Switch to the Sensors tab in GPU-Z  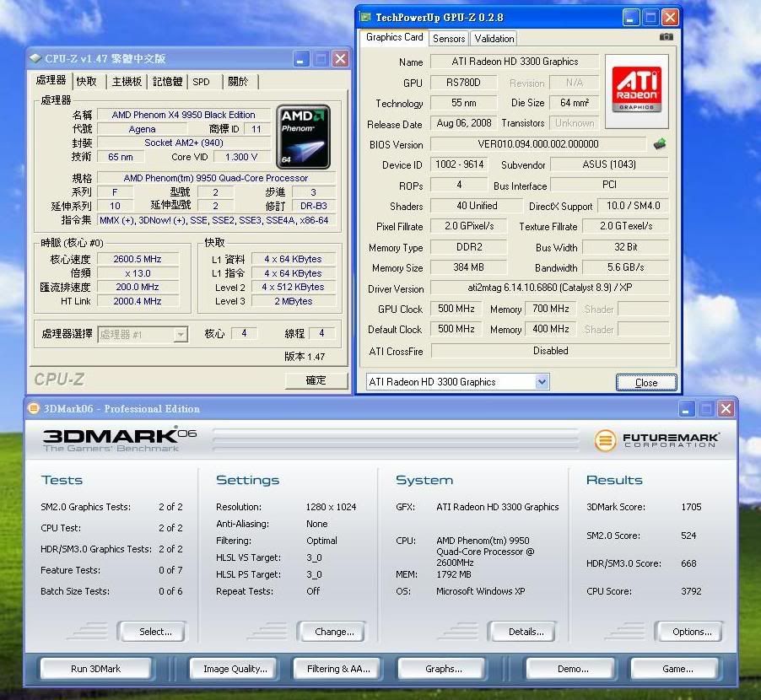click(449, 38)
